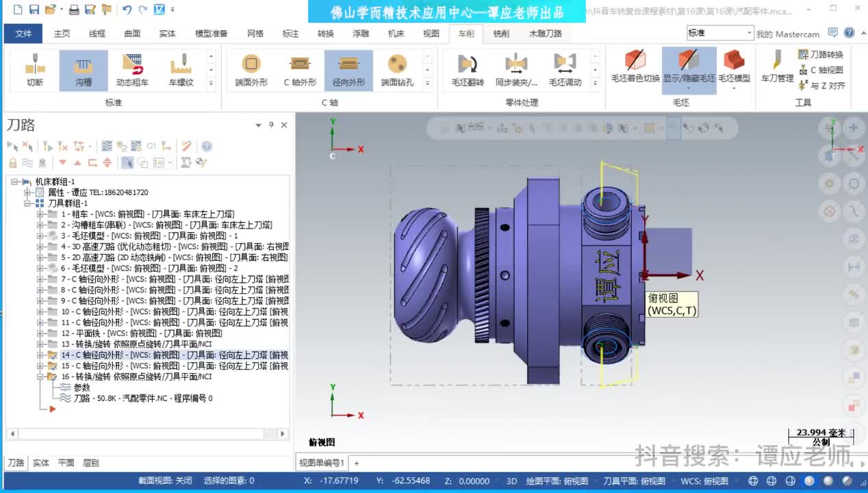
Task: Select the 车螺纹 thread turning tool
Action: click(x=181, y=71)
